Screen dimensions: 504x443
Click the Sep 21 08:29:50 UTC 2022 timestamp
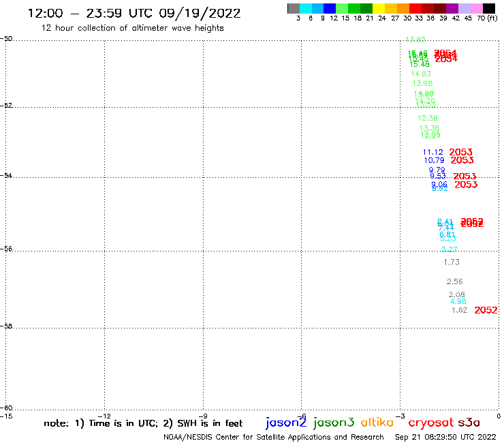click(x=445, y=437)
